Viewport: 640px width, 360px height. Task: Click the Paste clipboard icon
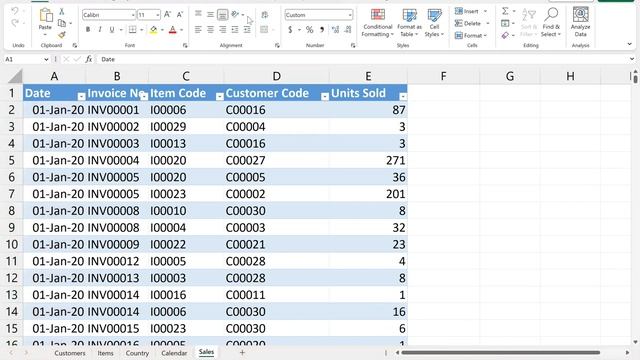pyautogui.click(x=45, y=16)
